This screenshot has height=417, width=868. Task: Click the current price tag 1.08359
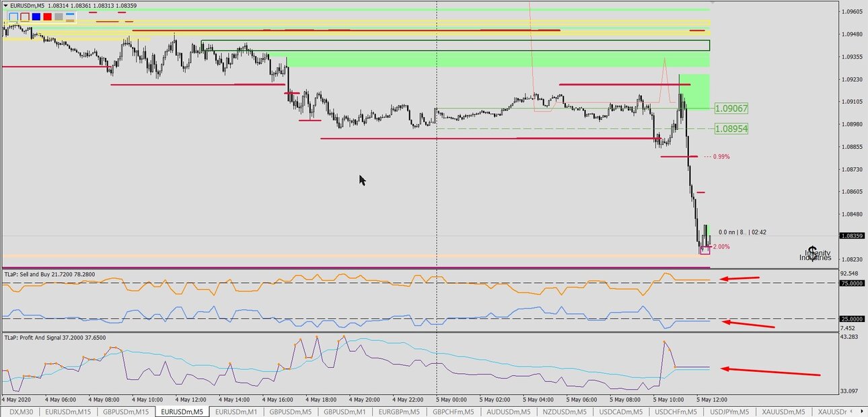tap(851, 236)
